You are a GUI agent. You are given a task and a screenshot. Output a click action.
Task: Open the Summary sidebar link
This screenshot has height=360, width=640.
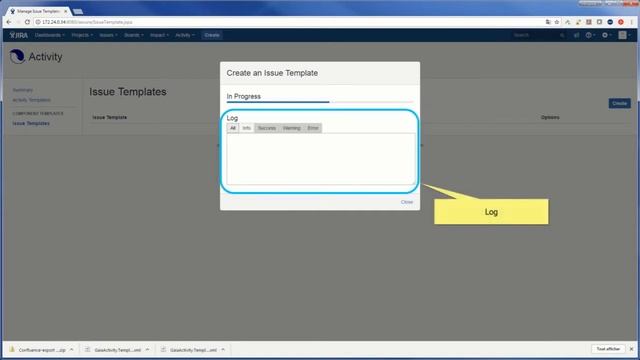(22, 90)
